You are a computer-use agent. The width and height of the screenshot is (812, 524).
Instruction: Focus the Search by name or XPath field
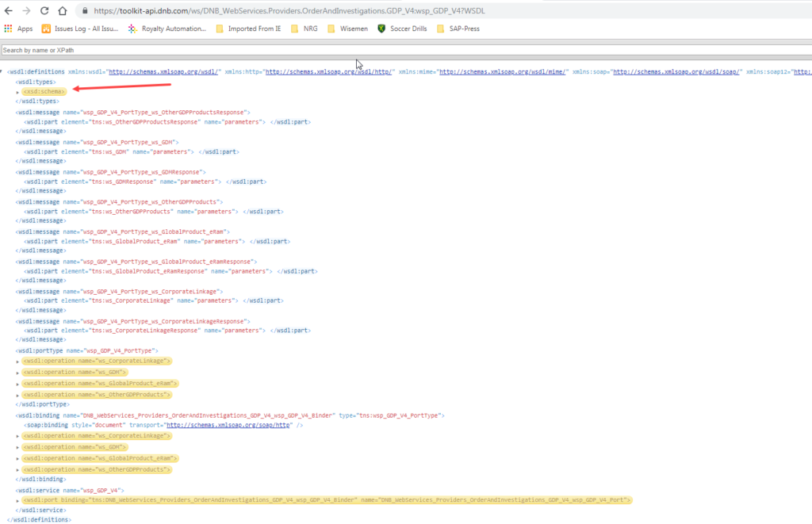pos(406,50)
